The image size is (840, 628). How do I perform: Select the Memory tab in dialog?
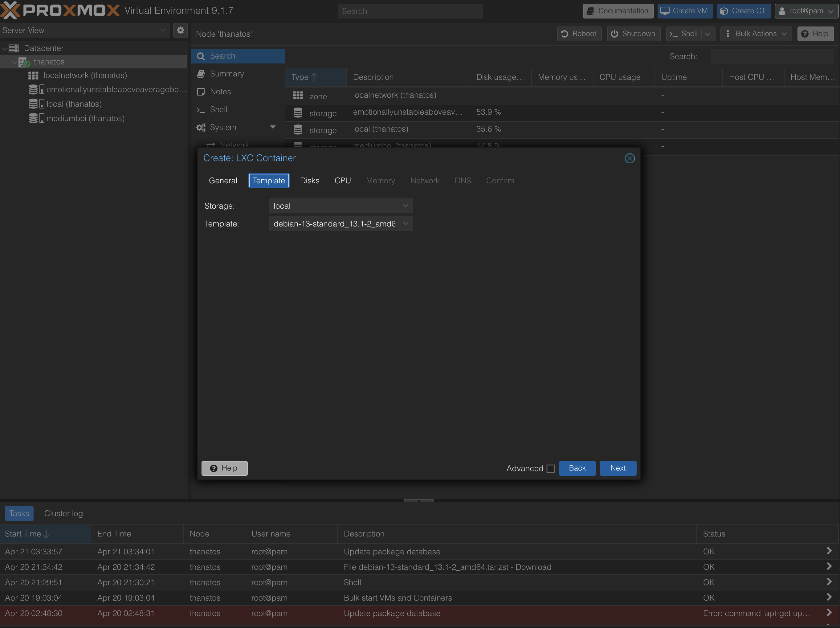pos(380,181)
